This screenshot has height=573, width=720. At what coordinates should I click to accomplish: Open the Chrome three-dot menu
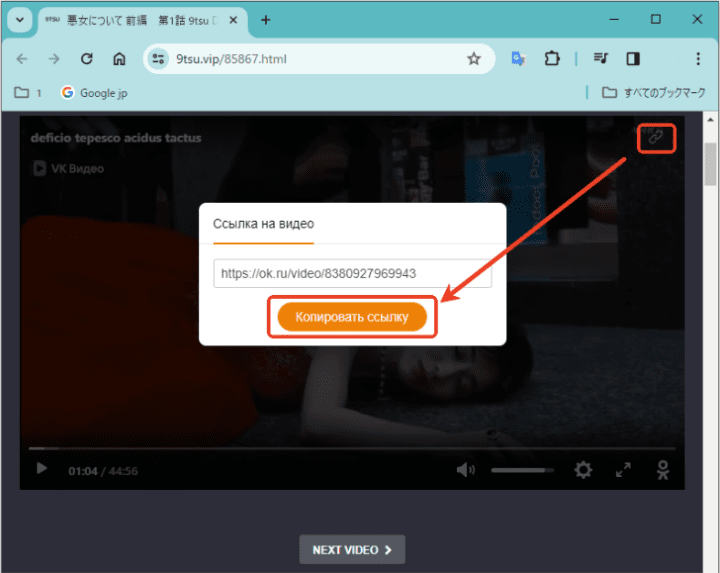[698, 59]
